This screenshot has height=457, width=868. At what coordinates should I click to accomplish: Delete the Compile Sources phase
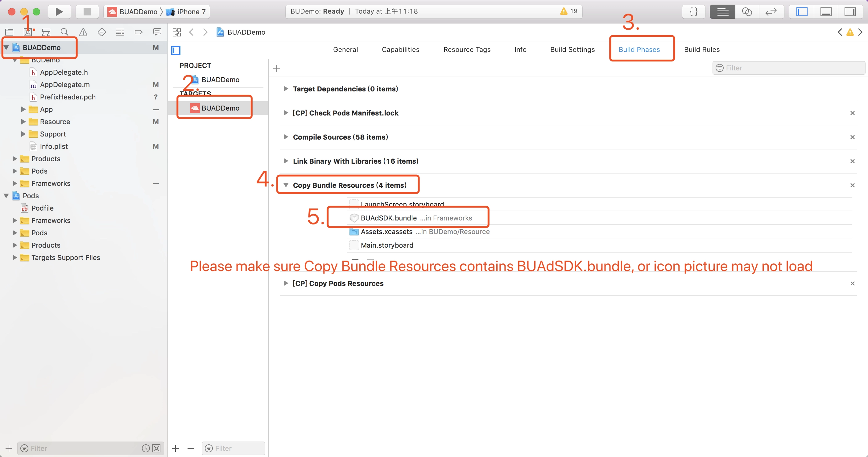[853, 137]
